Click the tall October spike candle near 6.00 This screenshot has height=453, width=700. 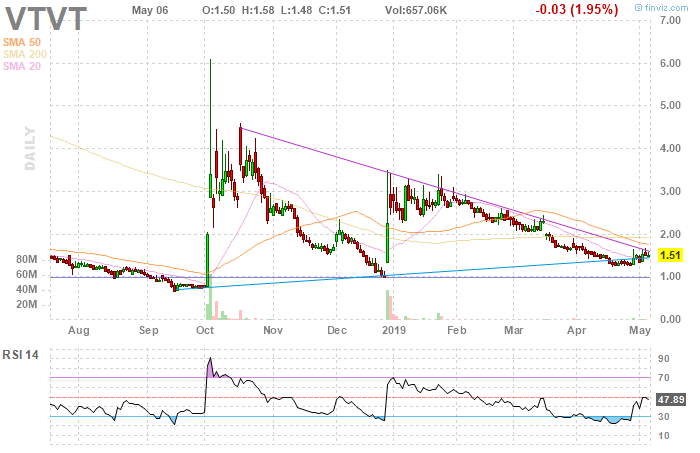tap(211, 129)
